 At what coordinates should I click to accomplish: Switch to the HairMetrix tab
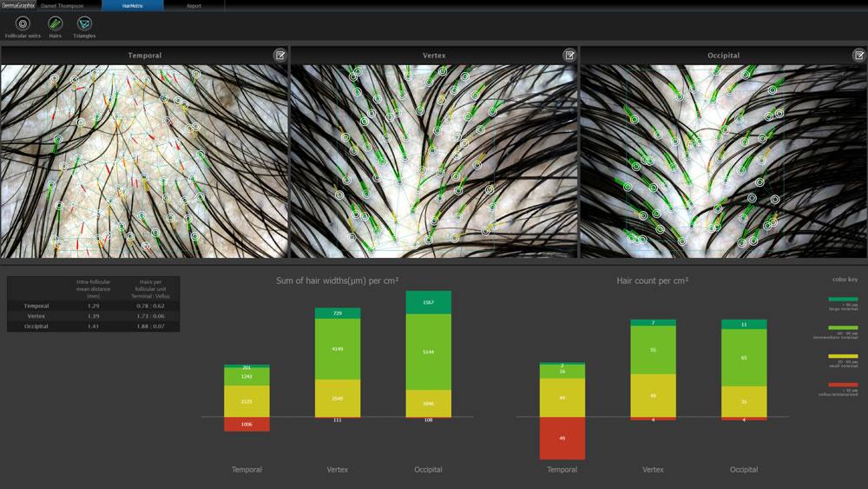pyautogui.click(x=133, y=5)
